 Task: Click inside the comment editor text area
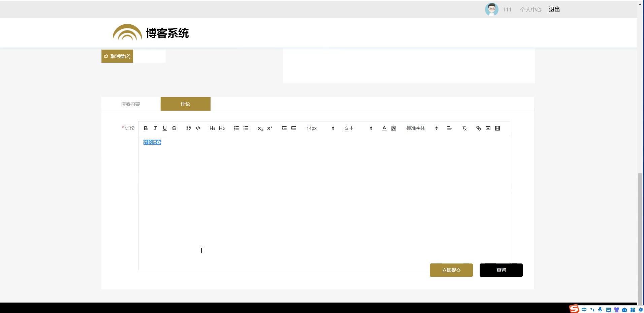pos(324,202)
